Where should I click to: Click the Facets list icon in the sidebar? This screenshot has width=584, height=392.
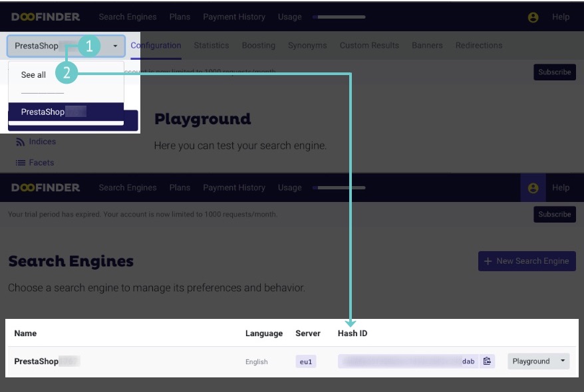pos(20,163)
